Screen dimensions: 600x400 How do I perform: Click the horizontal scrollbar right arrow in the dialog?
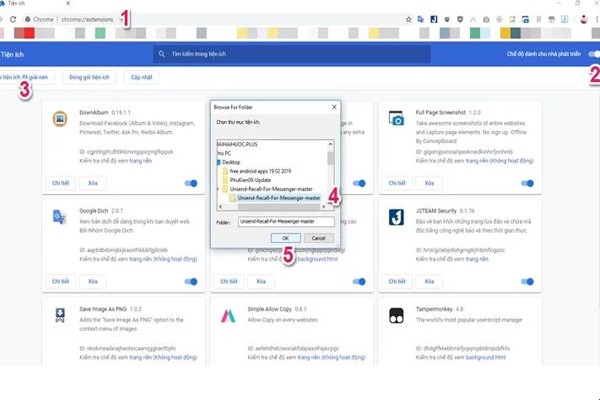click(324, 207)
